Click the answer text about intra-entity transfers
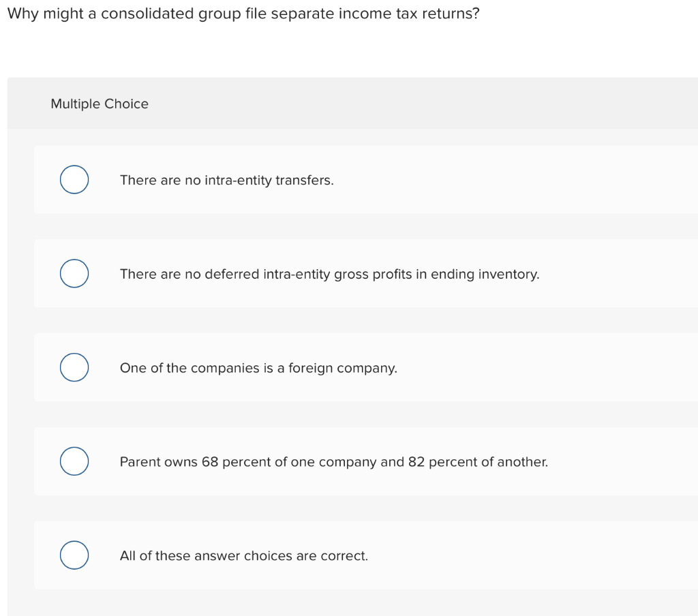Image resolution: width=698 pixels, height=616 pixels. pos(227,180)
